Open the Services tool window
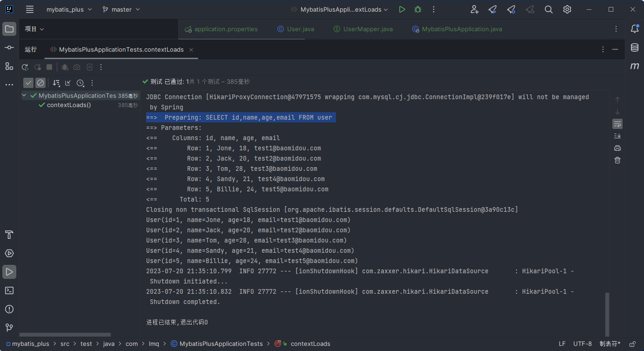Screen dimensions: 644x351 point(9,253)
